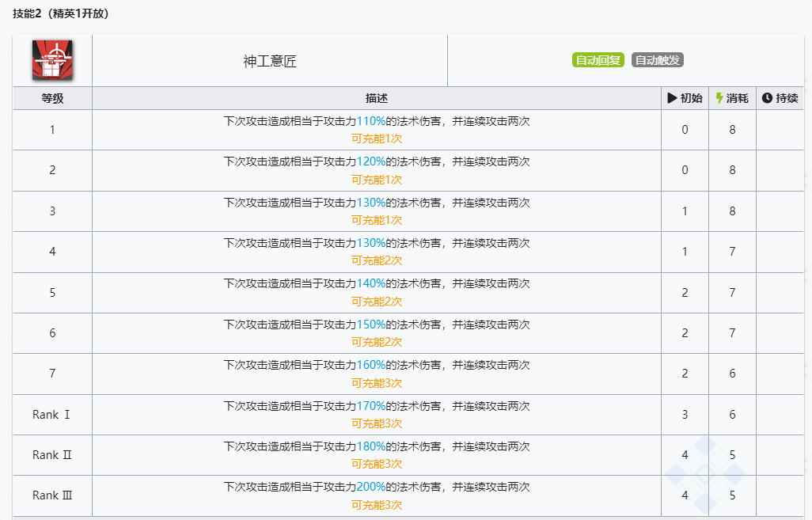Select level 4 row label
The height and width of the screenshot is (520, 812).
pyautogui.click(x=52, y=251)
